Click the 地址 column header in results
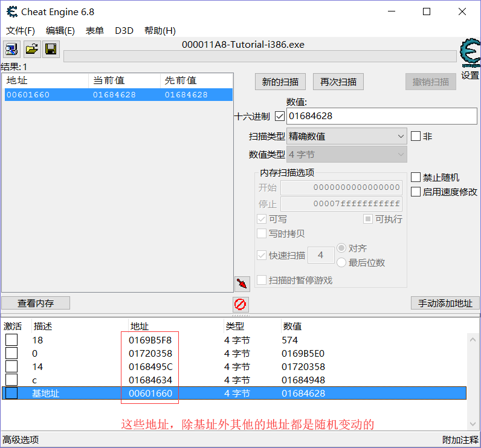481x448 pixels. pos(46,80)
